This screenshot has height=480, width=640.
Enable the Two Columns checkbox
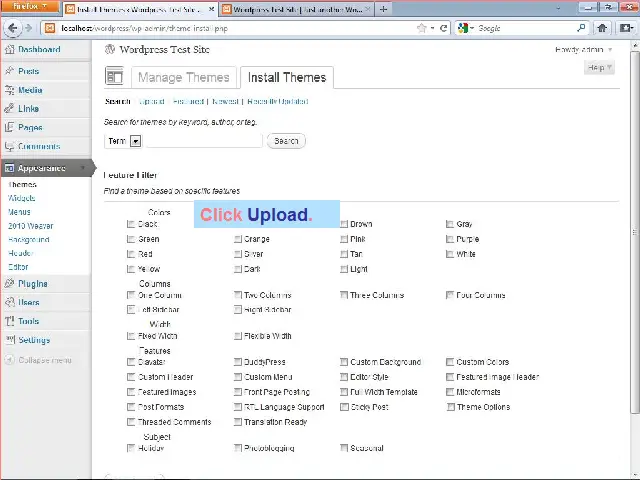tap(238, 295)
